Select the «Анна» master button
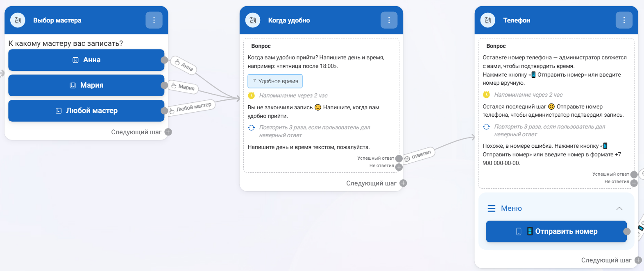This screenshot has height=271, width=644. [x=86, y=60]
